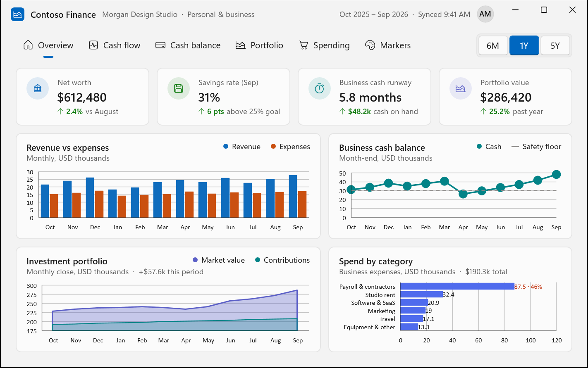Click the Contoso Finance app logo

pos(17,14)
